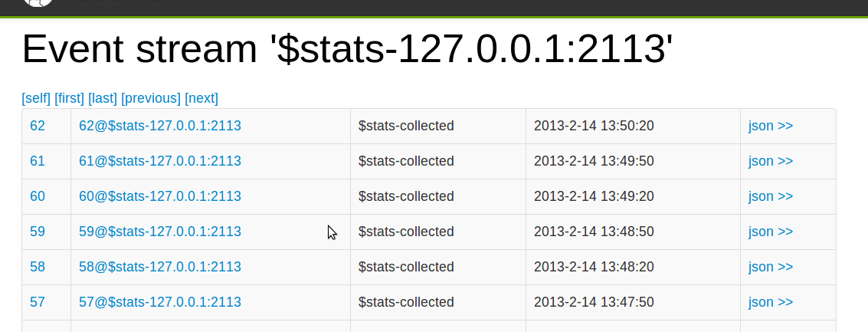The image size is (868, 332).
Task: View json for event 59
Action: click(771, 232)
